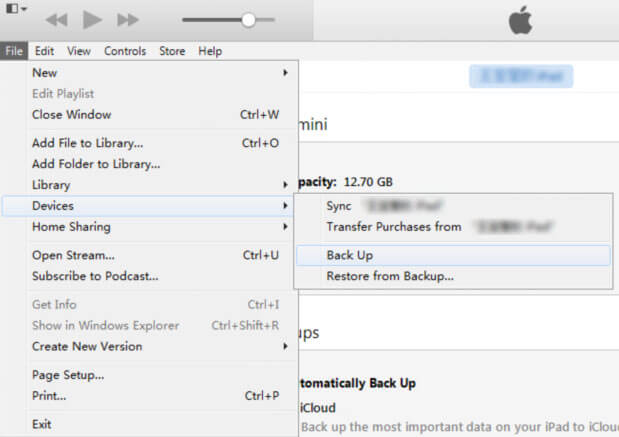Choose Open Stream menu item
Viewport: 619px width, 437px height.
(x=160, y=255)
